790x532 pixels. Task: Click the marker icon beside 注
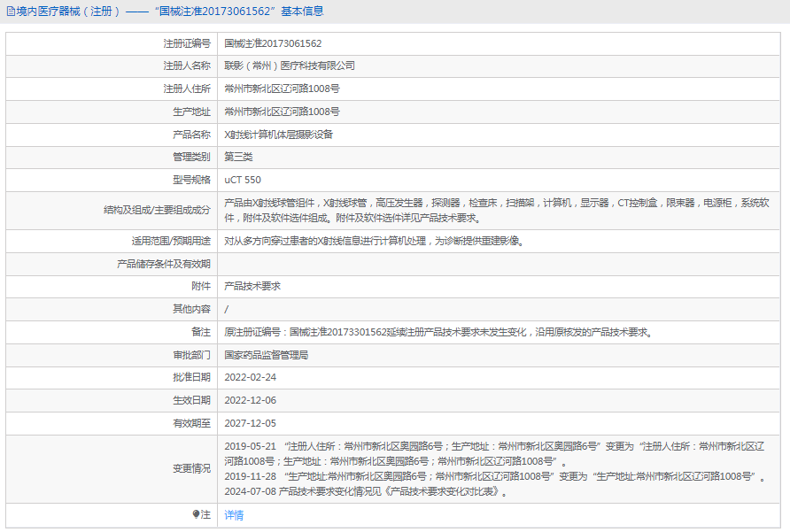pyautogui.click(x=196, y=514)
